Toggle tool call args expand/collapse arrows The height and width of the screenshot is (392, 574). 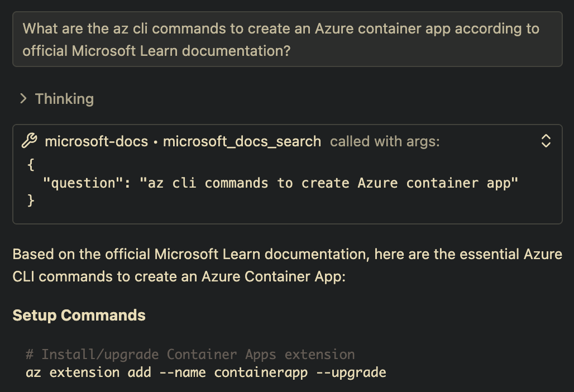coord(546,141)
